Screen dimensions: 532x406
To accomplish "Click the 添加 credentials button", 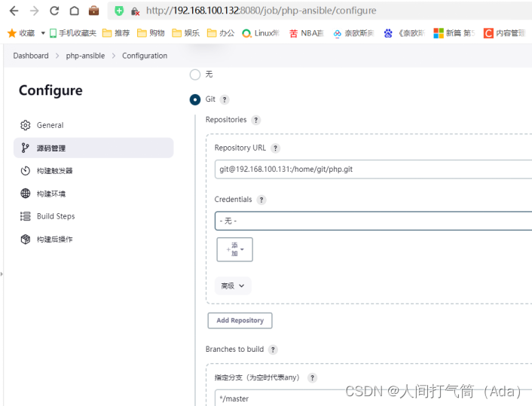I will pyautogui.click(x=235, y=249).
